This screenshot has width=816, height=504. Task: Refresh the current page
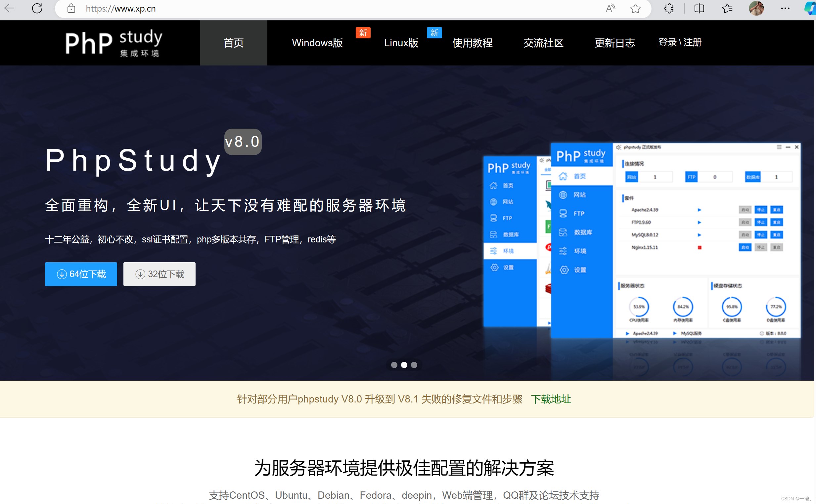tap(37, 8)
